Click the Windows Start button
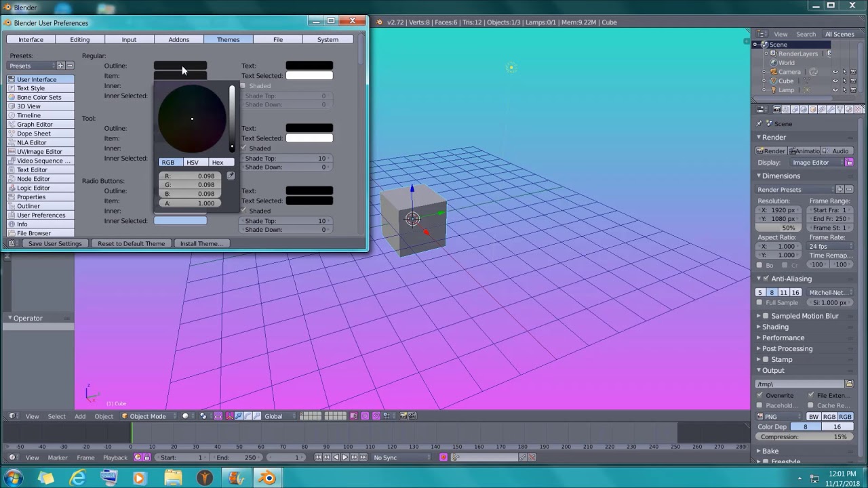Screen dimensions: 868x488 click(13, 478)
